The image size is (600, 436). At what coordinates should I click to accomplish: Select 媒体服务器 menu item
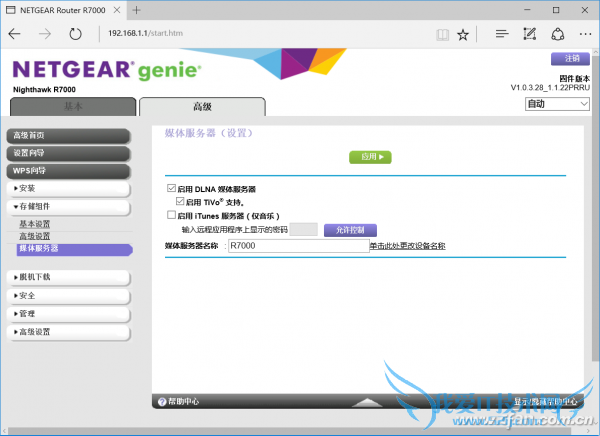pos(75,249)
